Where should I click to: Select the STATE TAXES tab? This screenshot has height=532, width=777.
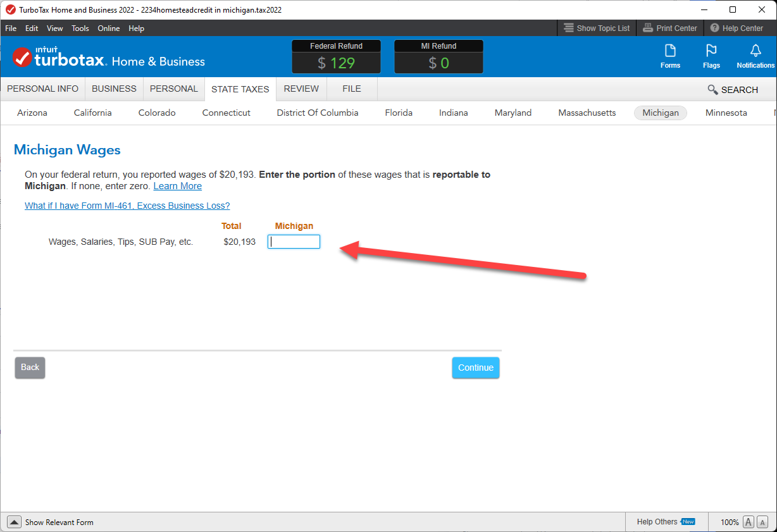240,89
